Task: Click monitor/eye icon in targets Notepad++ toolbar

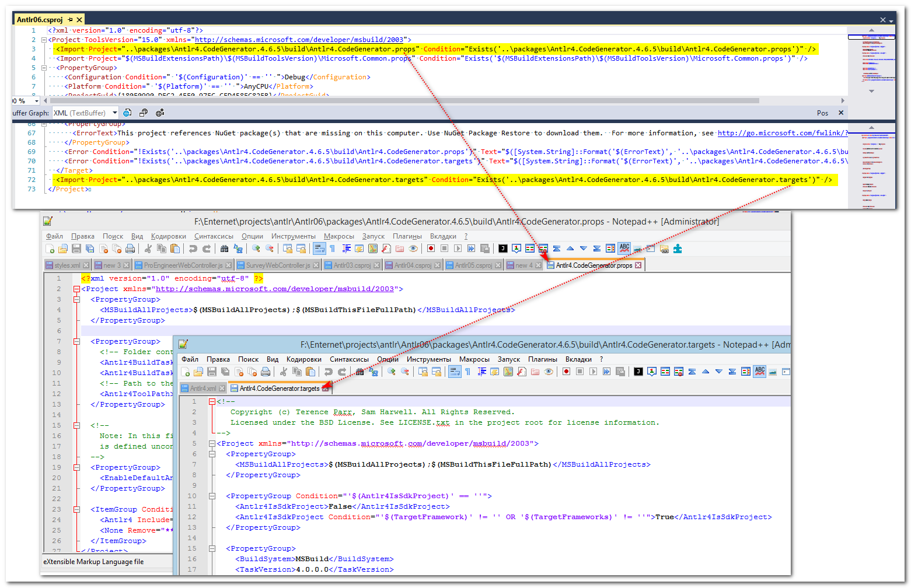Action: pyautogui.click(x=549, y=372)
